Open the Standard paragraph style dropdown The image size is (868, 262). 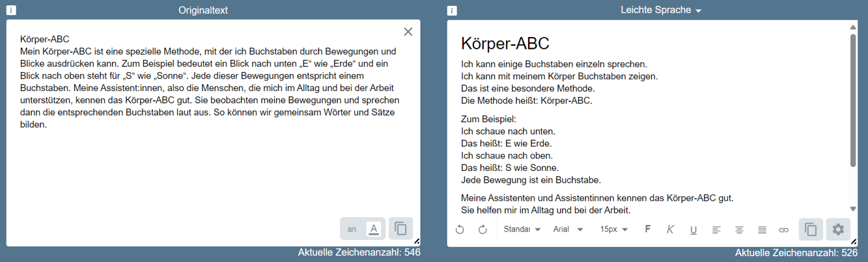click(522, 229)
